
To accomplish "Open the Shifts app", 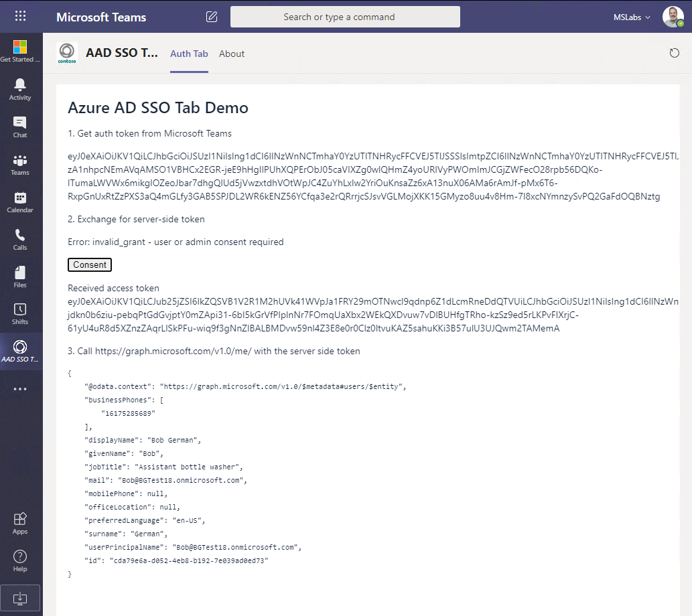I will coord(20,314).
